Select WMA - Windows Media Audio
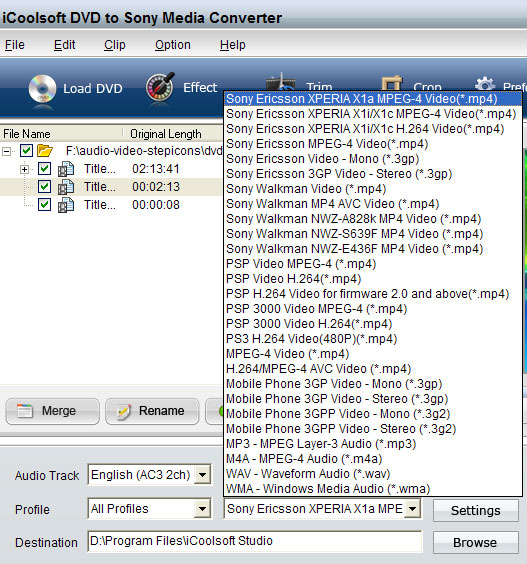Viewport: 527px width, 564px height. tap(373, 488)
